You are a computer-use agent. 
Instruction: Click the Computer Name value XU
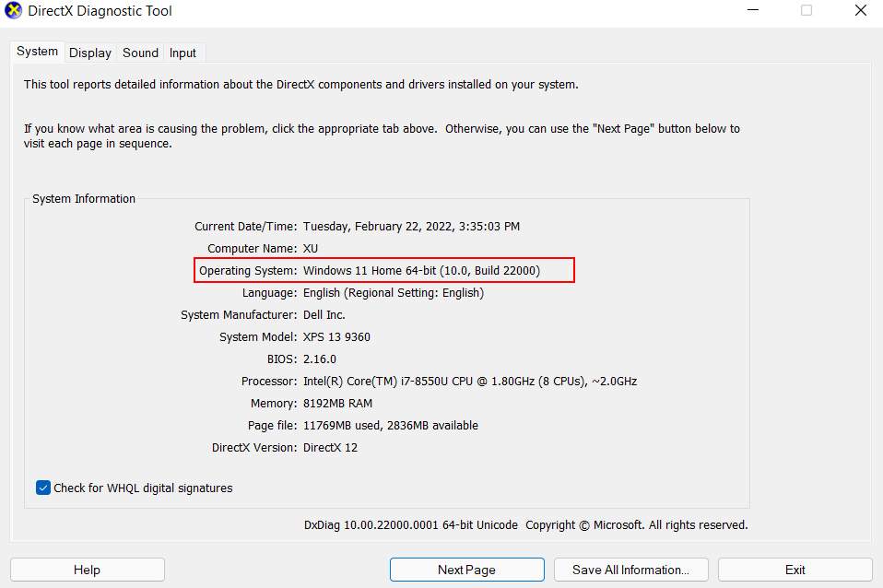[311, 249]
